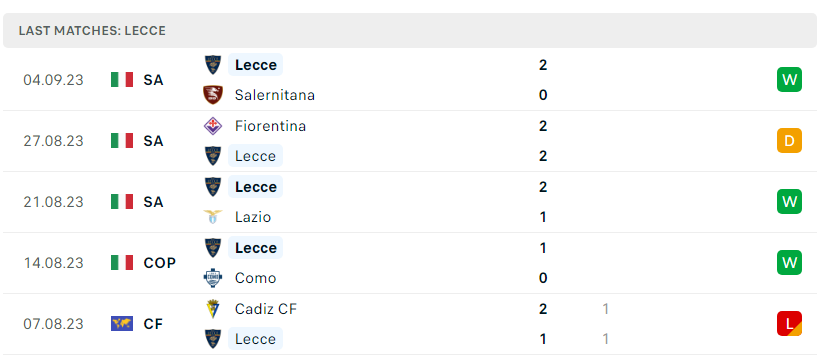Click the world flag icon beside CF
The width and height of the screenshot is (817, 363).
122,324
